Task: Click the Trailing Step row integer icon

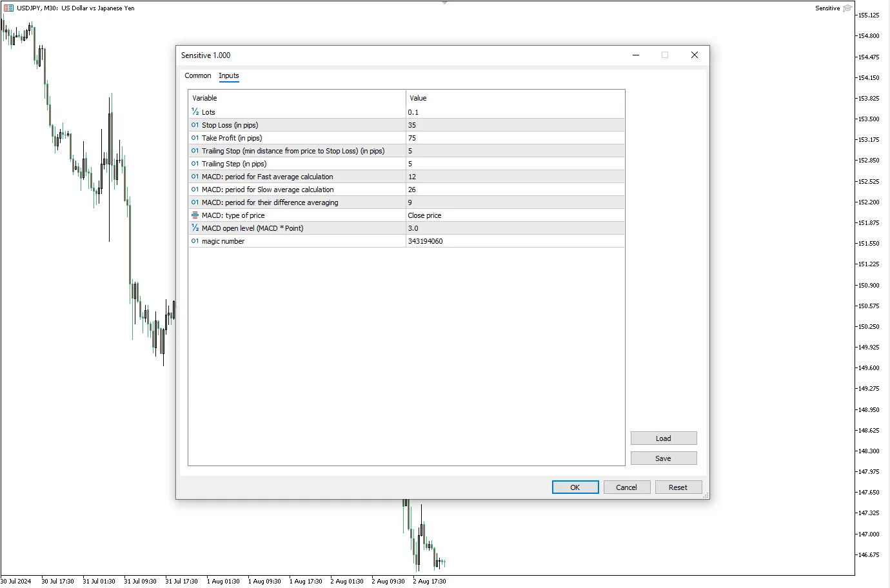Action: (x=195, y=164)
